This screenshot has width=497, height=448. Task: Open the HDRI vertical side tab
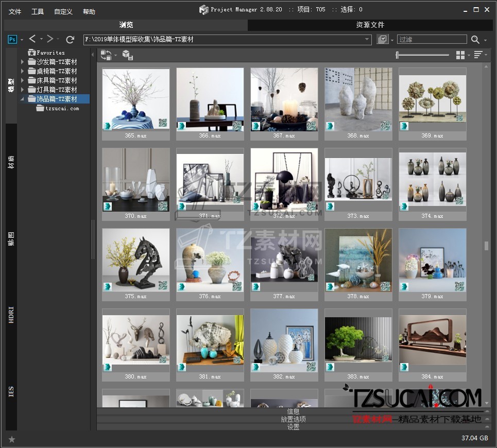pos(11,315)
